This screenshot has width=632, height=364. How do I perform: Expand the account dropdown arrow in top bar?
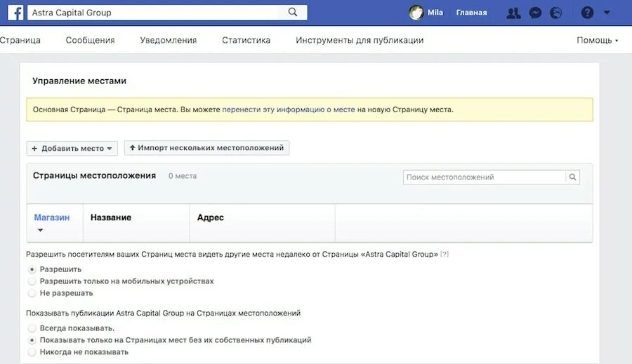click(x=607, y=13)
